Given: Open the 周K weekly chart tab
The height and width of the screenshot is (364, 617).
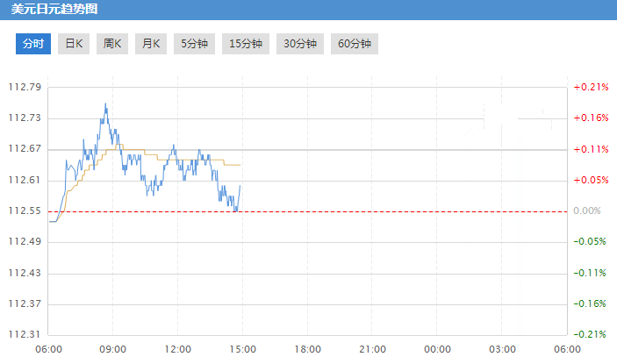Looking at the screenshot, I should pyautogui.click(x=111, y=44).
